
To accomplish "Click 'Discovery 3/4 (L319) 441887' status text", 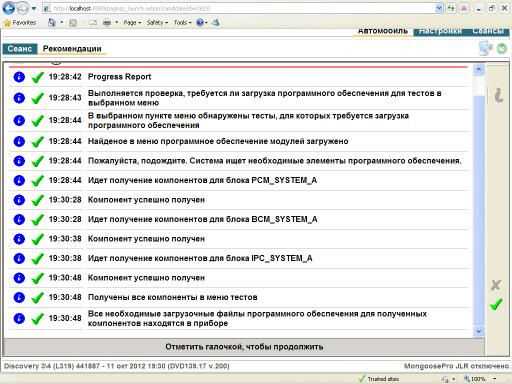I will (52, 366).
